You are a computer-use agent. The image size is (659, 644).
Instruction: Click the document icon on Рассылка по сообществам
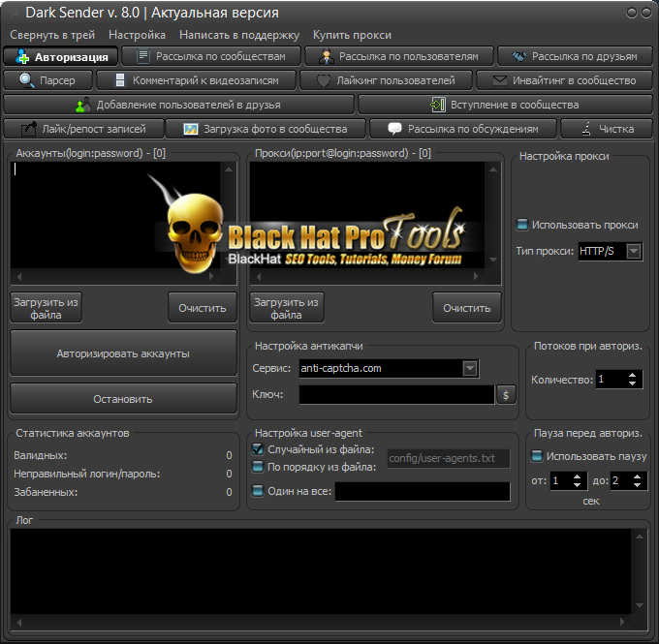143,56
